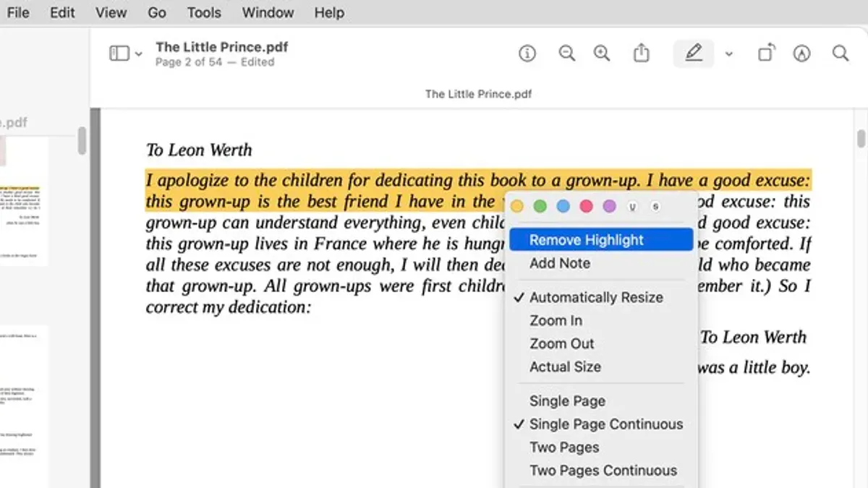This screenshot has height=488, width=868.
Task: Select Remove Highlight in context menu
Action: pos(601,240)
